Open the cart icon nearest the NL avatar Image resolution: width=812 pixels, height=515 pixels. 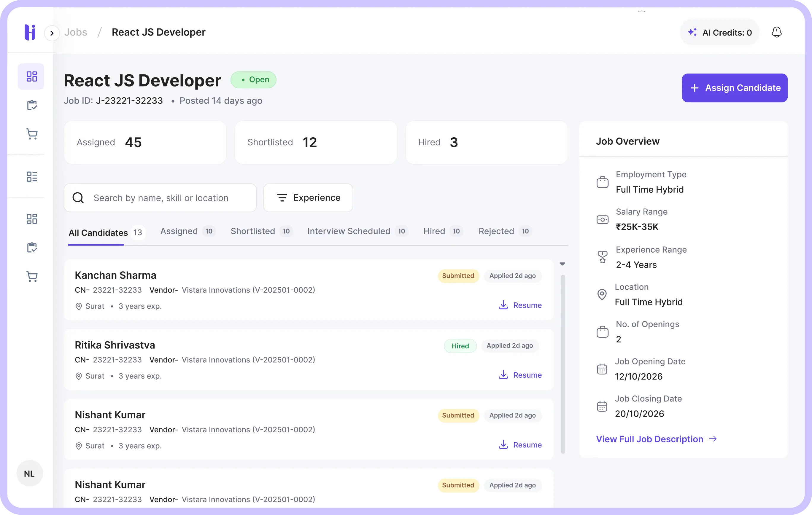[32, 276]
